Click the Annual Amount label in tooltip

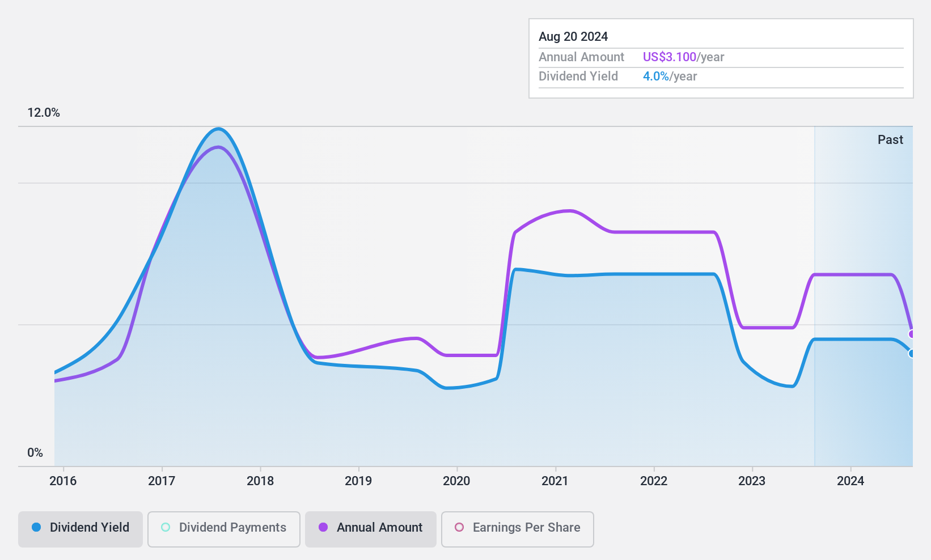coord(581,57)
